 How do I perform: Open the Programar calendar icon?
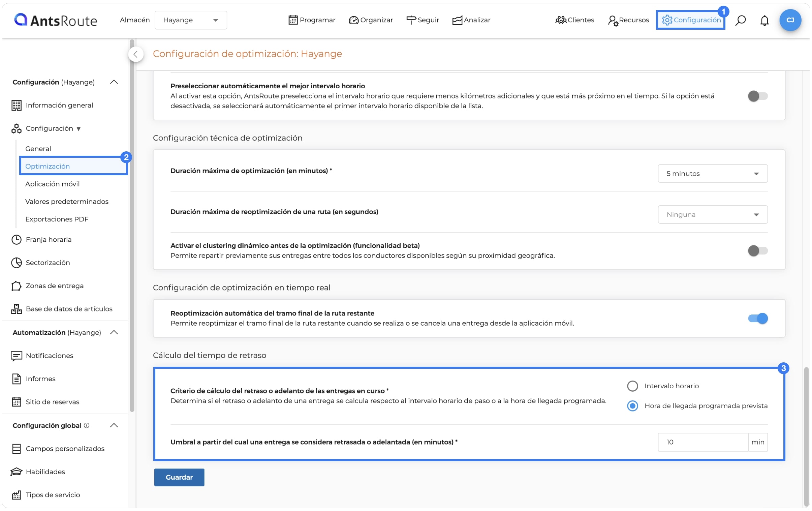[x=293, y=20]
